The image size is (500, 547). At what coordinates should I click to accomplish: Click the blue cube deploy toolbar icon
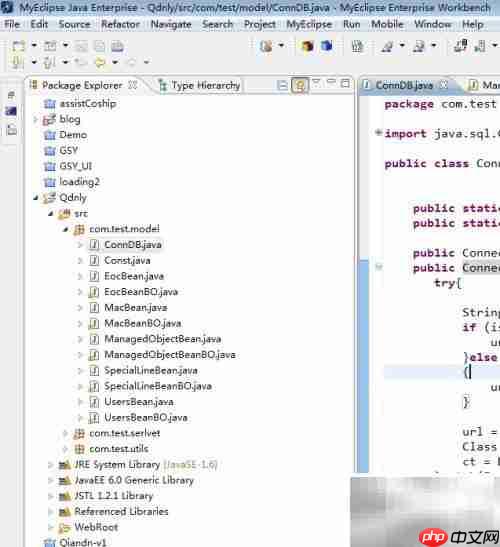(x=327, y=46)
